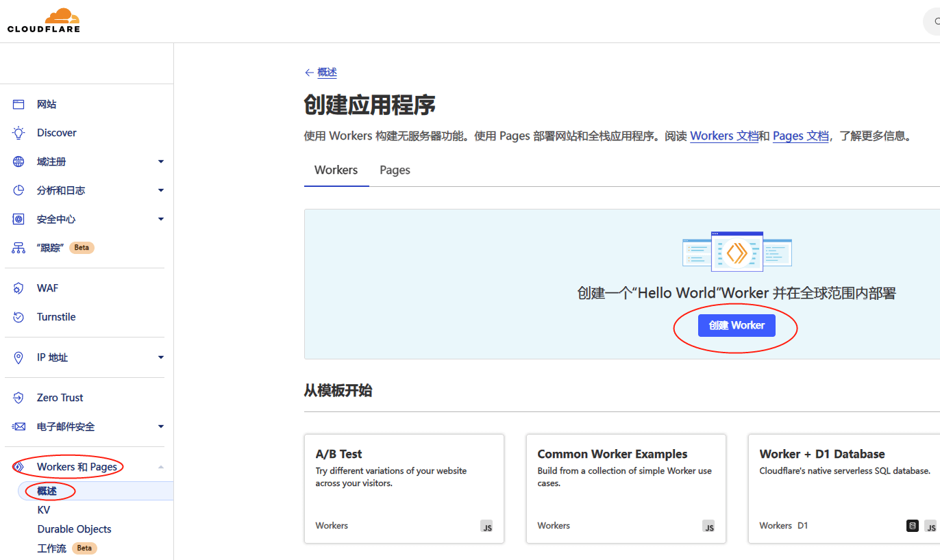The height and width of the screenshot is (560, 940).
Task: Click the 创建 Worker button
Action: click(x=737, y=326)
